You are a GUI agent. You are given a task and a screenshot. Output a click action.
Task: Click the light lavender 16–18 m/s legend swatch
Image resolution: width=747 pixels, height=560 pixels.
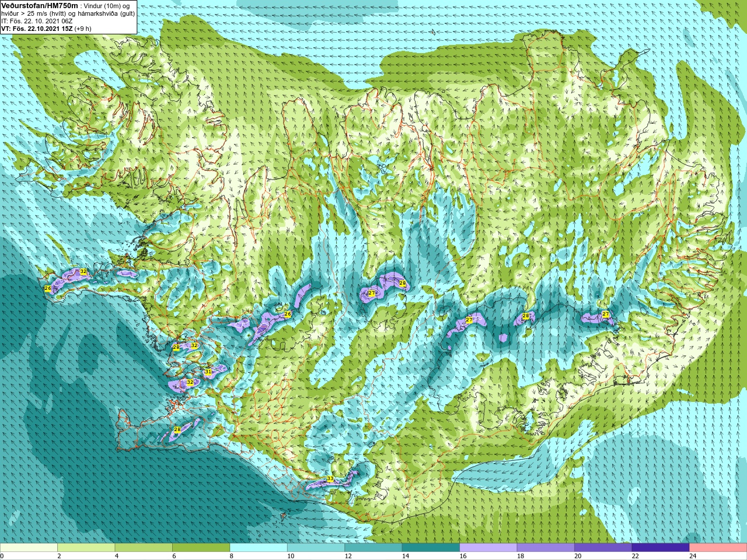click(x=488, y=548)
